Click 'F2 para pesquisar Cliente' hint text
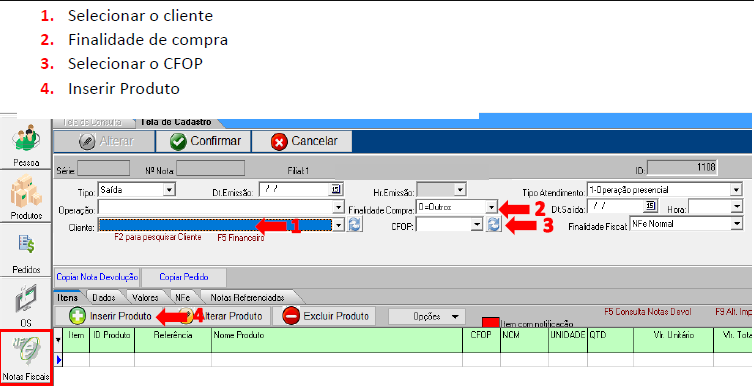754x390 pixels. point(158,237)
